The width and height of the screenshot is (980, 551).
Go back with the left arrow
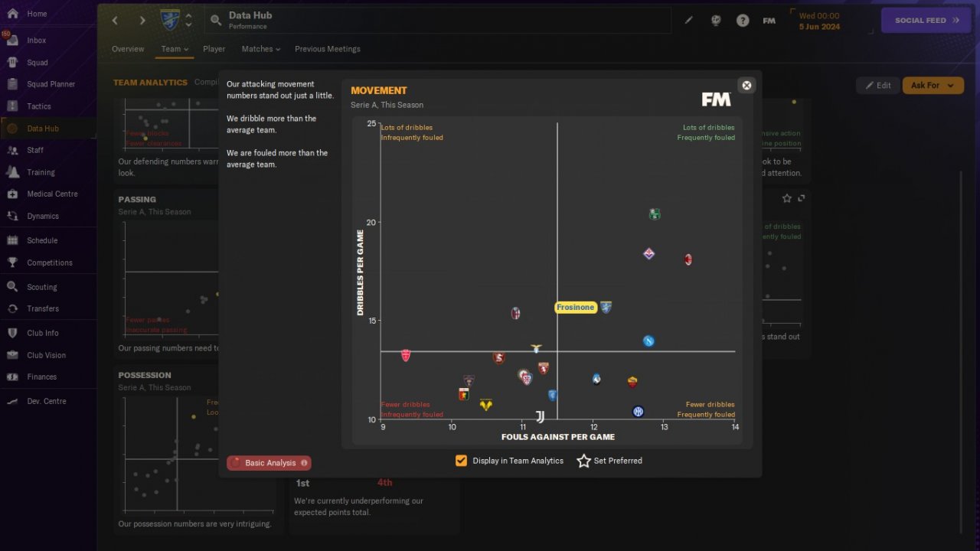116,21
